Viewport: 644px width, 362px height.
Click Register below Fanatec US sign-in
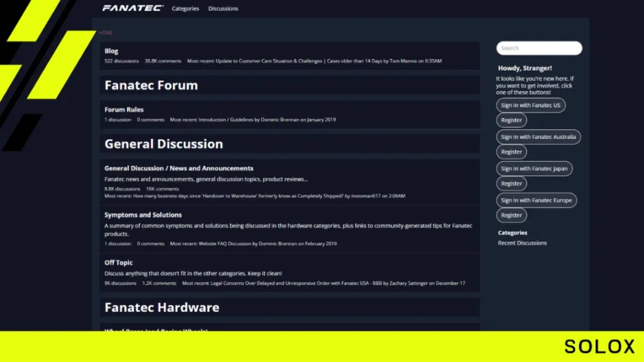[x=511, y=120]
